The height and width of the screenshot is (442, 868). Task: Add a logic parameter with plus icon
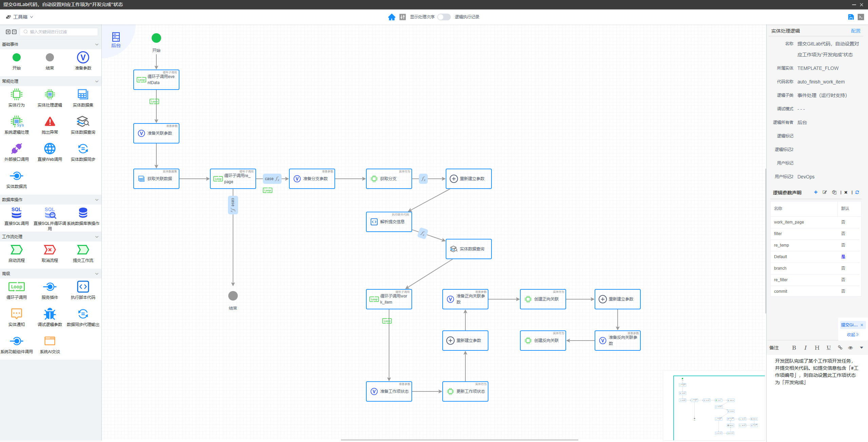pyautogui.click(x=816, y=192)
